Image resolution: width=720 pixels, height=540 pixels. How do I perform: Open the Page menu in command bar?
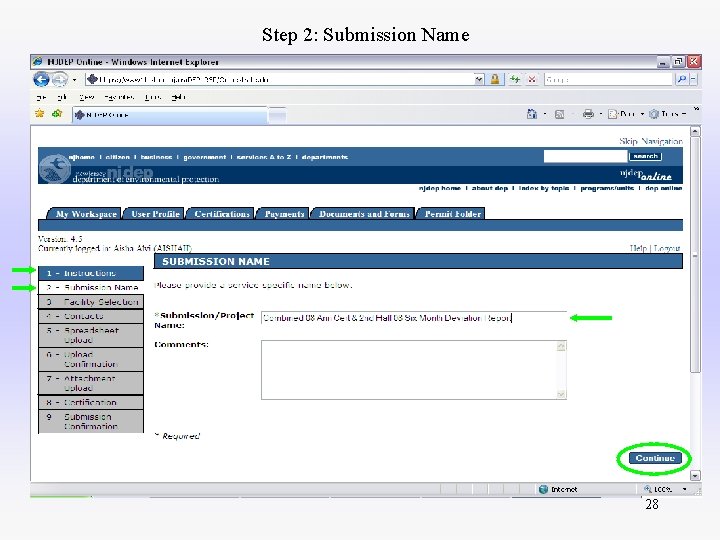click(625, 114)
